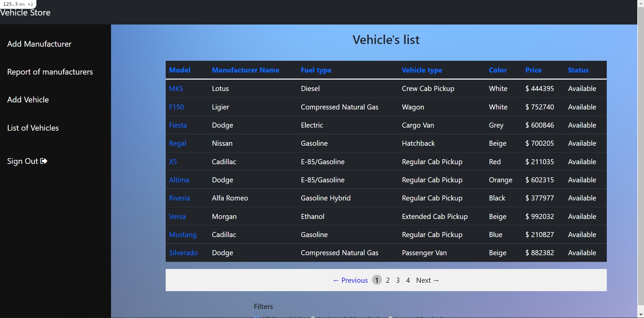Open the Altima model link
644x318 pixels.
[x=179, y=180]
